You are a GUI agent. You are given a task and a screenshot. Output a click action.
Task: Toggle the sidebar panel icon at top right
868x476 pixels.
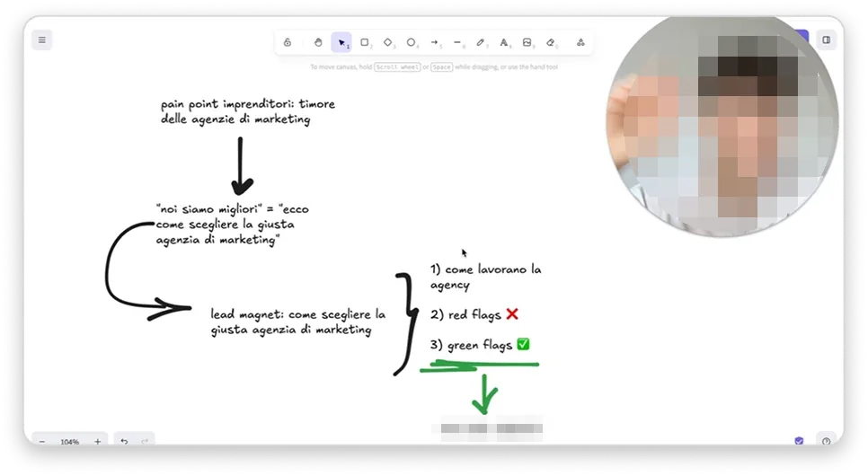pos(826,40)
